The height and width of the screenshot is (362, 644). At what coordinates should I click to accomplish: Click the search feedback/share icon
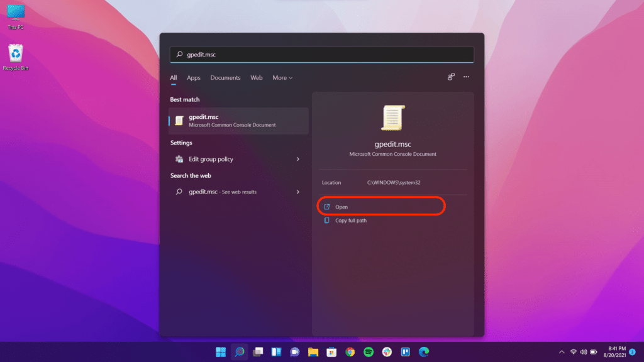click(451, 77)
